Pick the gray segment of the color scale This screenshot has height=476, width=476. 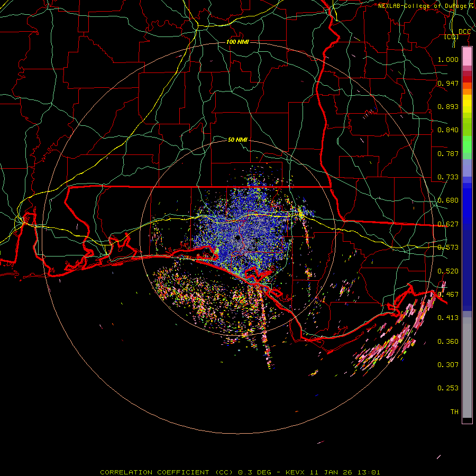click(x=467, y=368)
